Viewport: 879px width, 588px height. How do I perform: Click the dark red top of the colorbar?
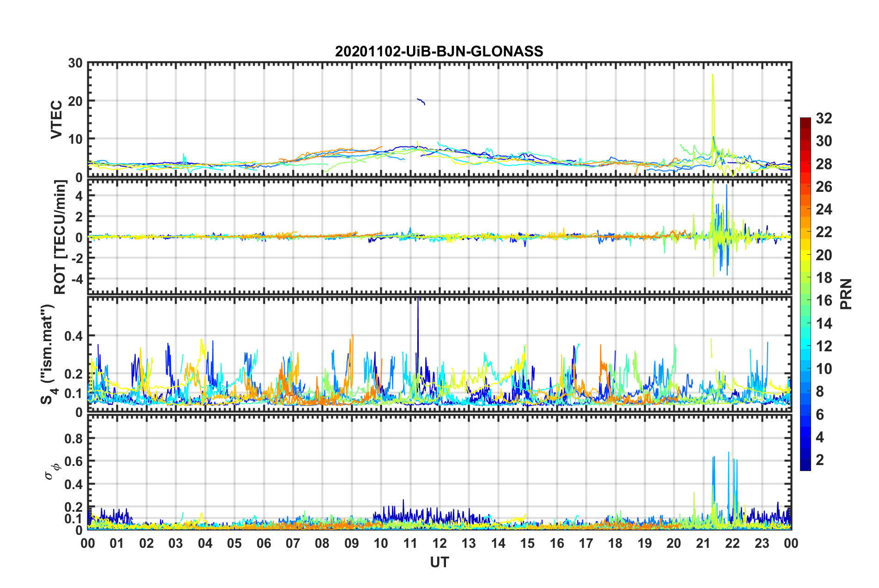coord(805,121)
